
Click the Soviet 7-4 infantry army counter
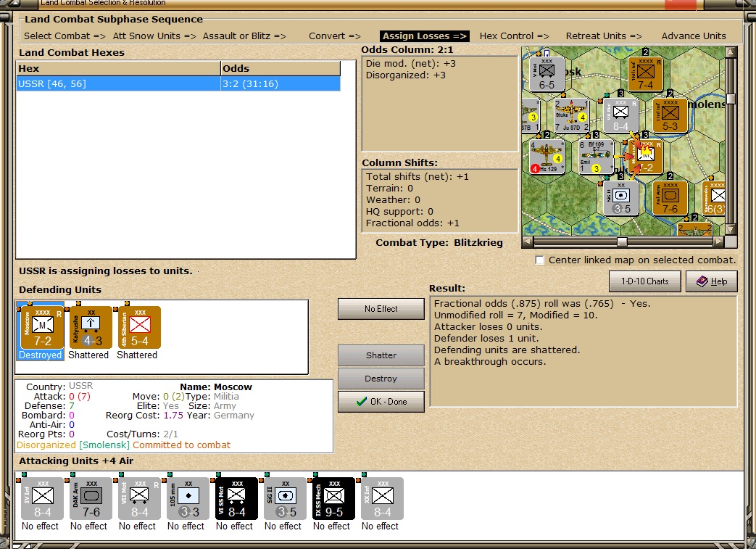tap(645, 74)
